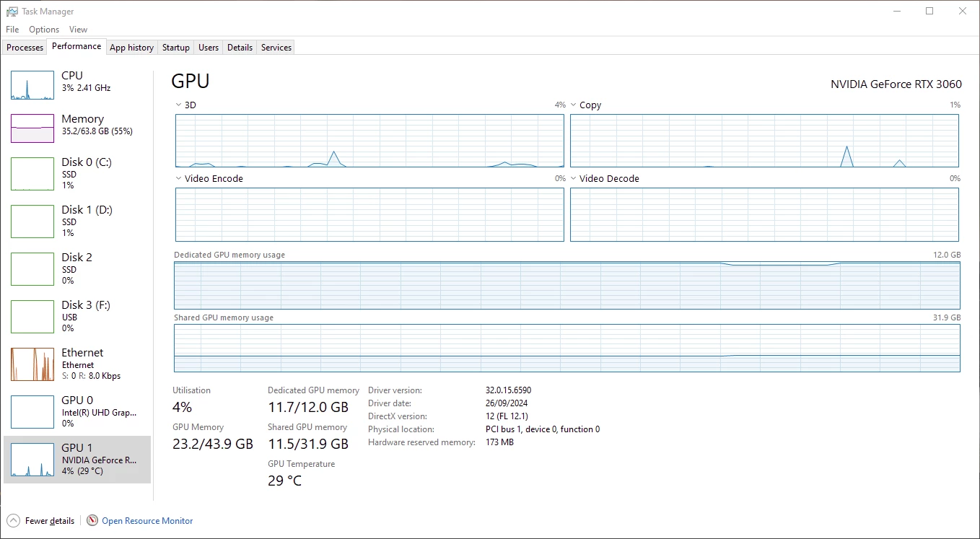Open the Video Decode graph dropdown
Screen dimensions: 980x539
574,178
